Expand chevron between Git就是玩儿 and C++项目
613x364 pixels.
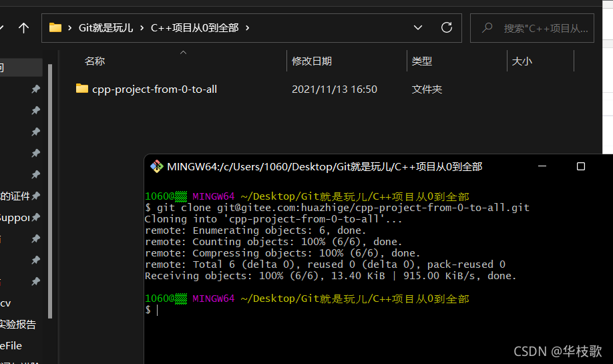pyautogui.click(x=142, y=28)
